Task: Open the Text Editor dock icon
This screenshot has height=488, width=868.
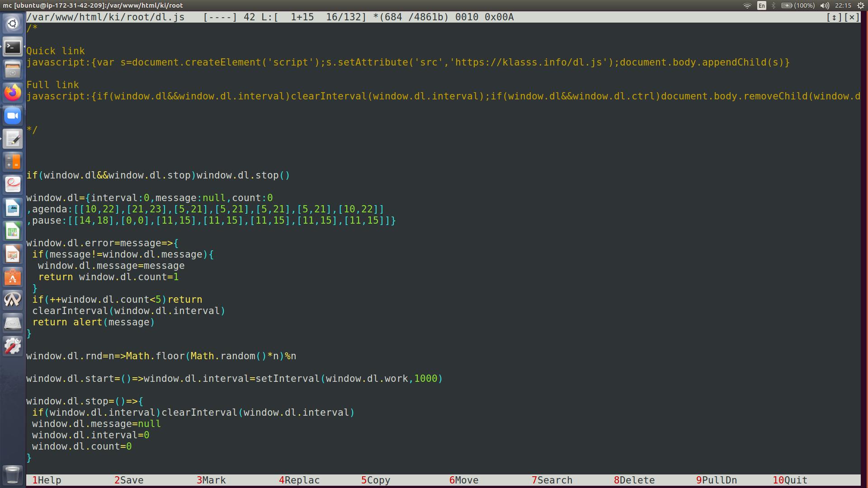Action: tap(13, 139)
